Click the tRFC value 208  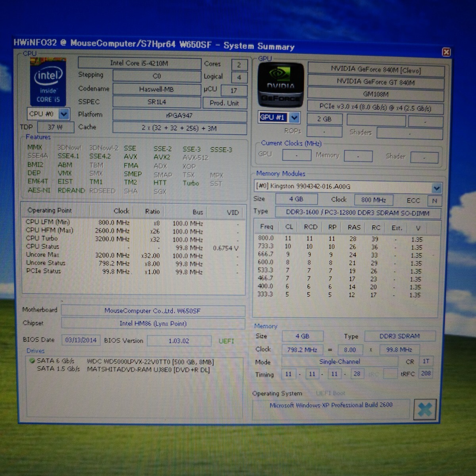(426, 373)
